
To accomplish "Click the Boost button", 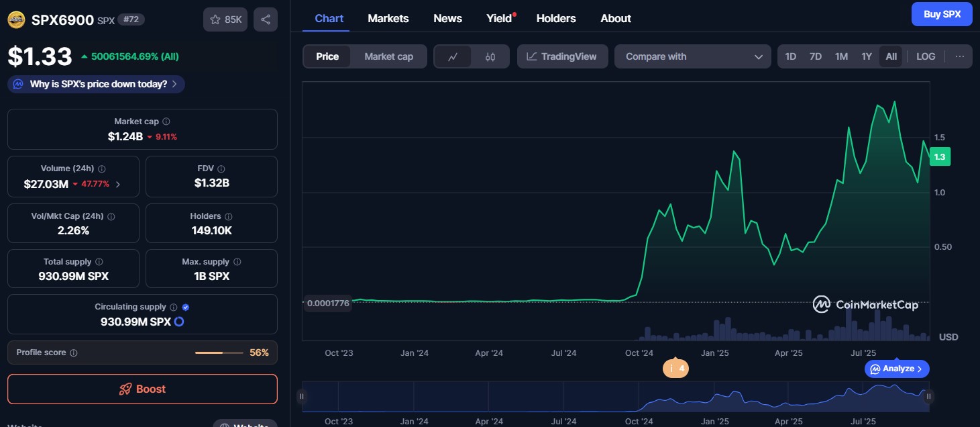I will [142, 389].
